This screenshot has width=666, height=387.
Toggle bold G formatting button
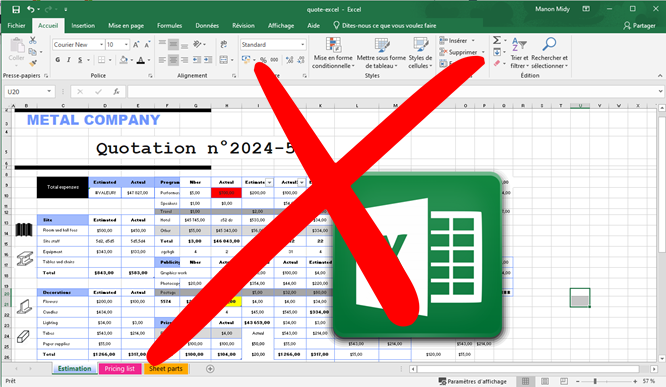(x=58, y=60)
